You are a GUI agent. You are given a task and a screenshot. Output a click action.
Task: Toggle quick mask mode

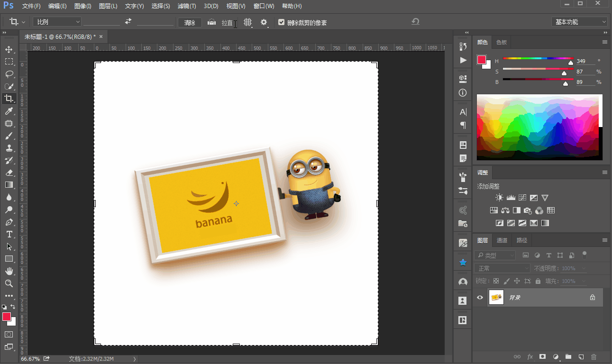pyautogui.click(x=9, y=334)
